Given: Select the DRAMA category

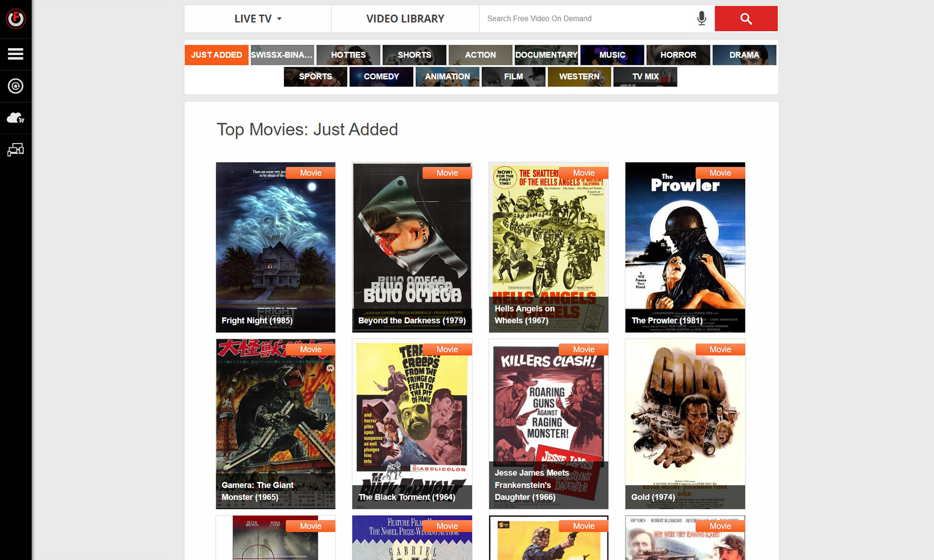Looking at the screenshot, I should (x=744, y=55).
